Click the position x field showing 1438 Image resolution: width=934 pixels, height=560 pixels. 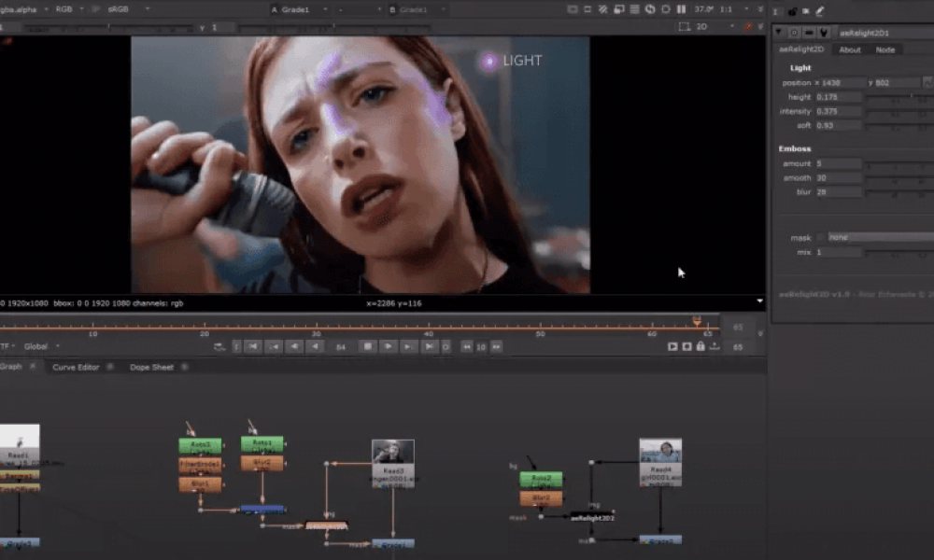click(x=843, y=83)
